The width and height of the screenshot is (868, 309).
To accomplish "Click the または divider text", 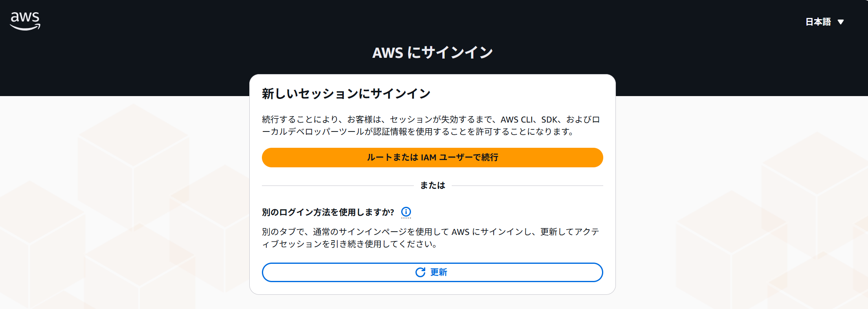I will point(433,185).
